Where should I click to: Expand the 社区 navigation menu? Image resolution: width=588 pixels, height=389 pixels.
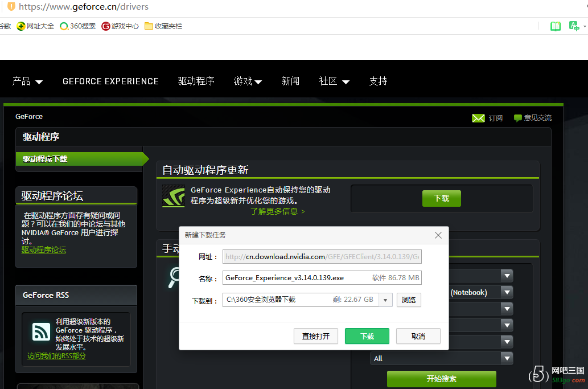pos(334,81)
